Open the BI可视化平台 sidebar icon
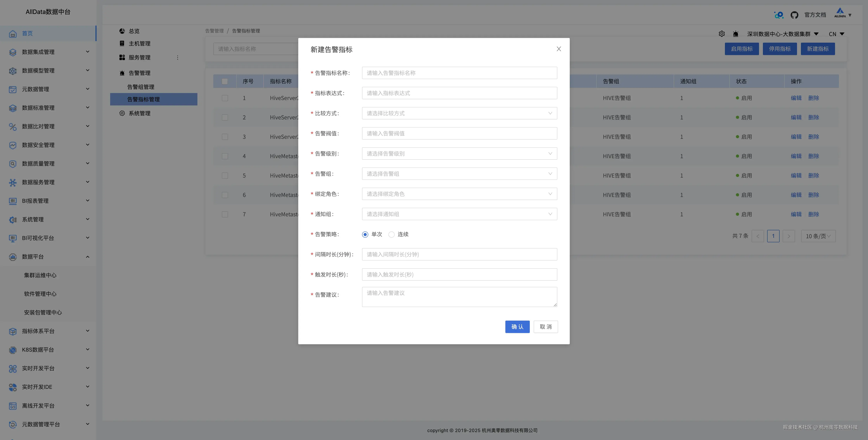Screen dimensions: 868x440 tap(12, 238)
